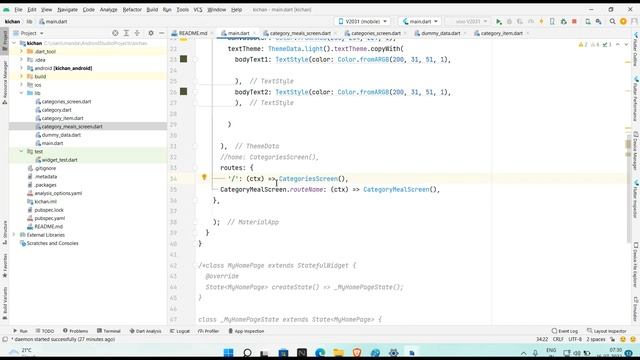
Task: Click UTF-8 encoding in status bar
Action: point(575,339)
